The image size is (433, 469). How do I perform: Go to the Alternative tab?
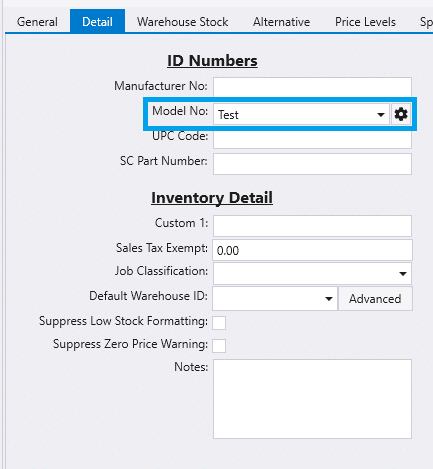tap(281, 22)
